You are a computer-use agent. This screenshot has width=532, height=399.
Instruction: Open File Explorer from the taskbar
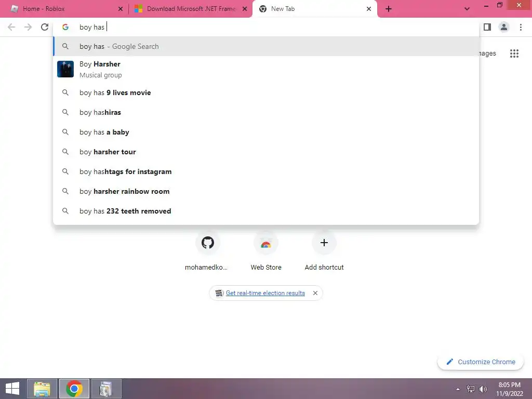43,389
